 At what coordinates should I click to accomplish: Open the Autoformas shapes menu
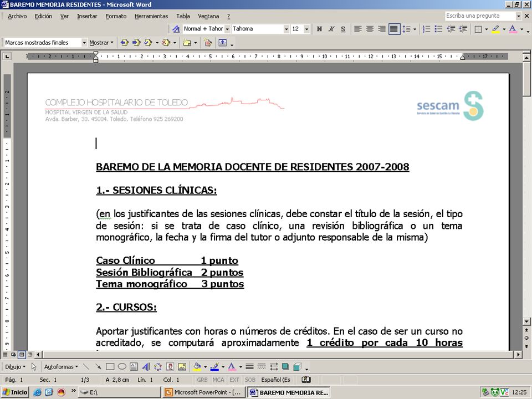pos(61,367)
